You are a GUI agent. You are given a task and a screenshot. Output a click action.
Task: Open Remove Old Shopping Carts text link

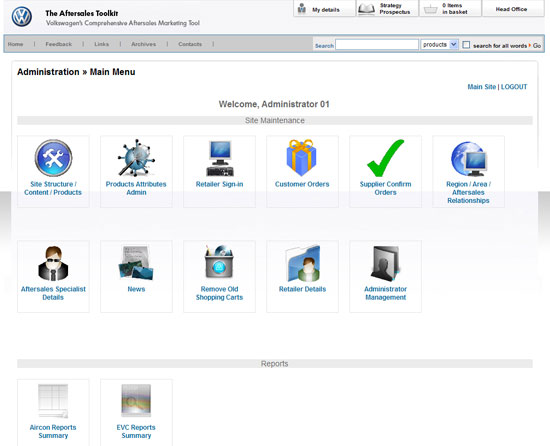(x=220, y=293)
